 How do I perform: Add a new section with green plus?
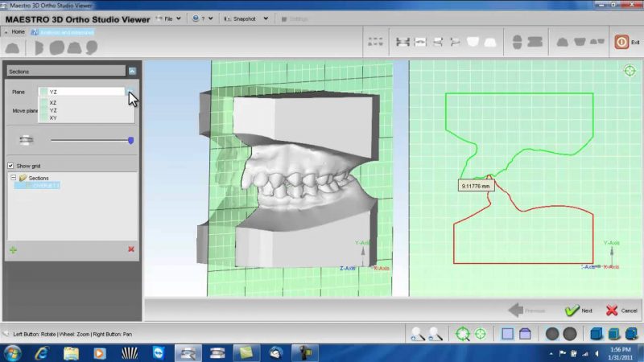point(13,249)
